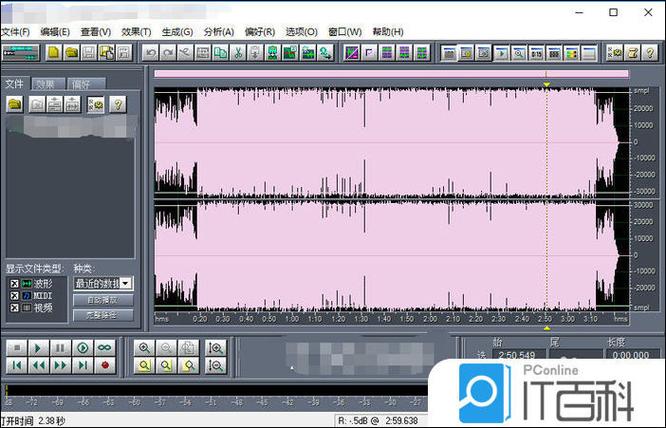Toggle the MIDI file type checkbox
The height and width of the screenshot is (428, 666).
[13, 296]
